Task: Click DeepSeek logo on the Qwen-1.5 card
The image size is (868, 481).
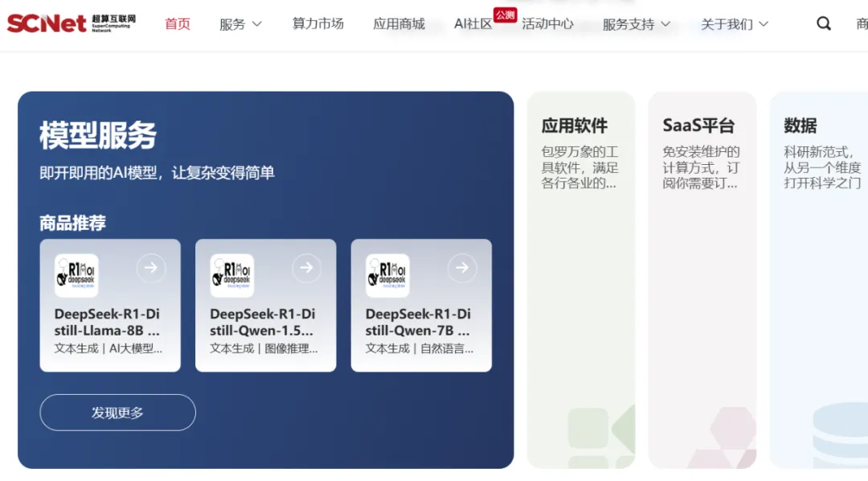Action: [x=232, y=276]
